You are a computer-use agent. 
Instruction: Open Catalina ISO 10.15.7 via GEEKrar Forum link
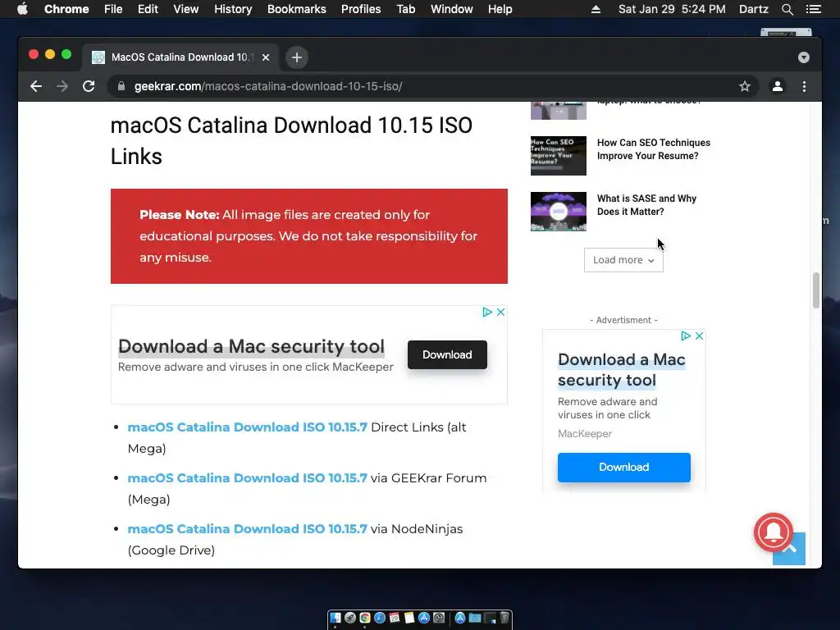248,478
